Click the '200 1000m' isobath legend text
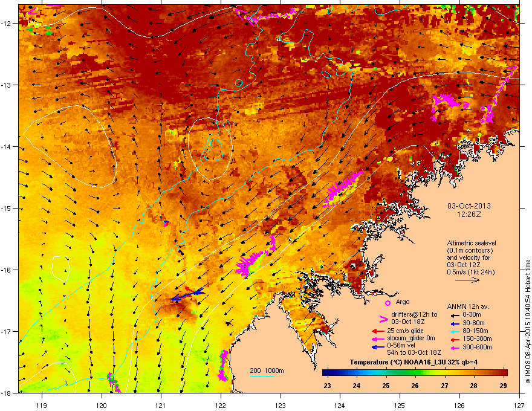The width and height of the screenshot is (532, 411). tap(267, 371)
